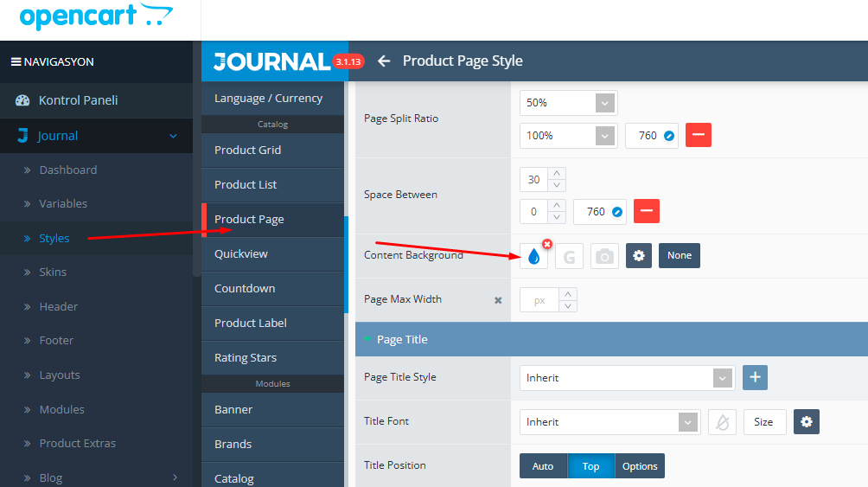Click the Page Max Width px field
This screenshot has height=487, width=868.
(x=539, y=300)
